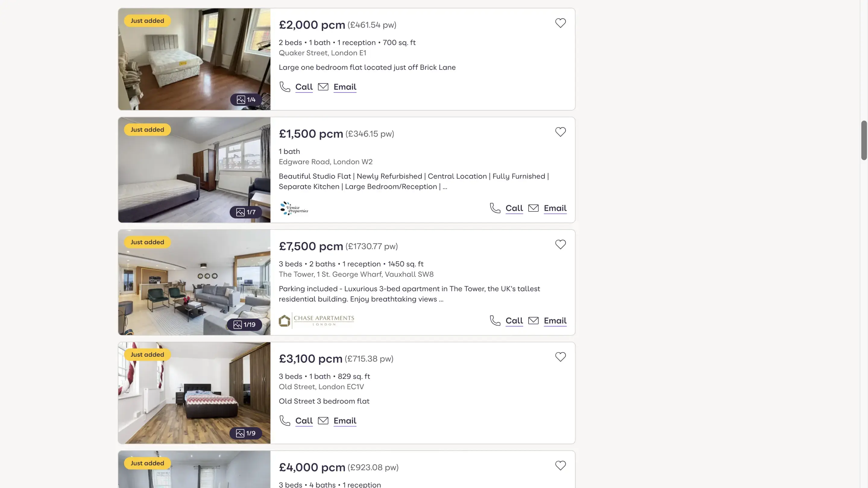Favorite the £1,500 pcm Edgware Road studio

560,132
